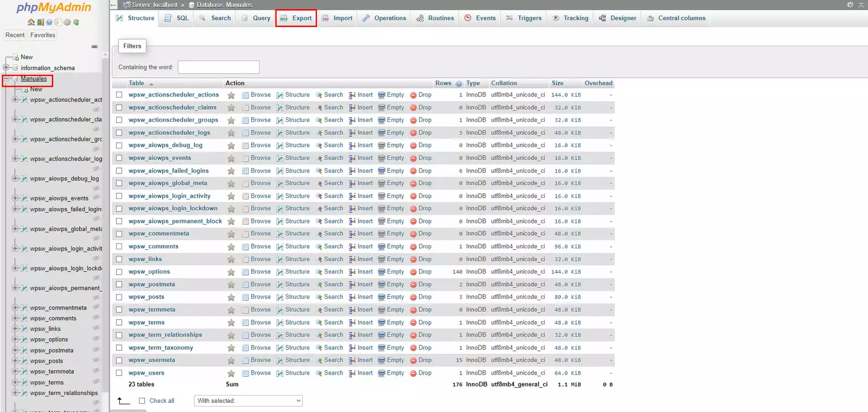868x412 pixels.
Task: Click the Home icon in navigation panel
Action: tap(31, 22)
